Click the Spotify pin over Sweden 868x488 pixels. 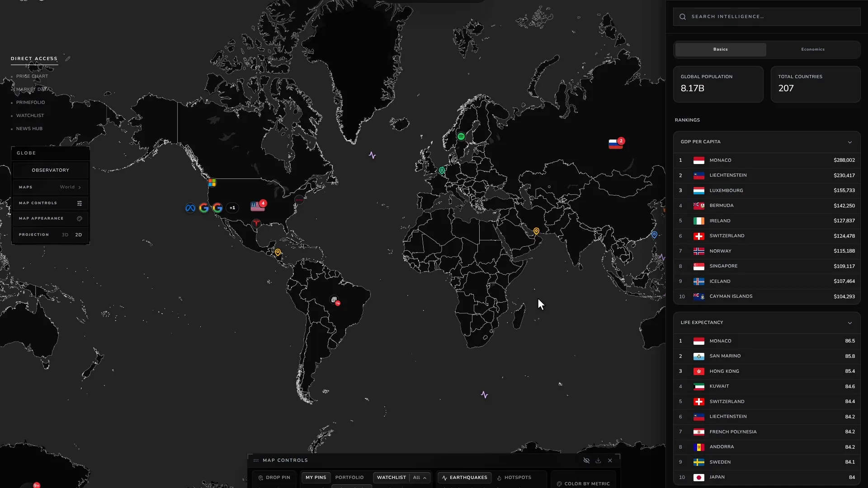(x=461, y=136)
